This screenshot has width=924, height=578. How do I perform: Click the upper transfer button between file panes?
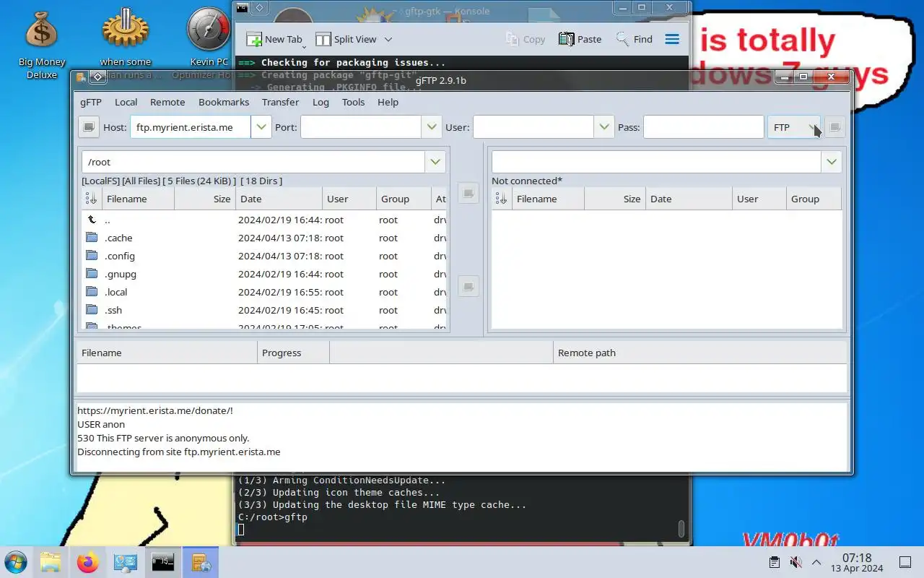(x=468, y=193)
